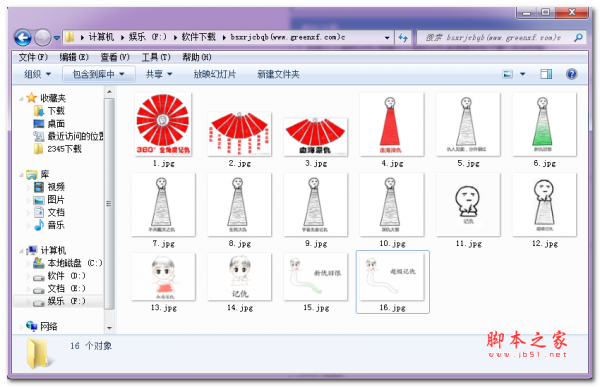Collapse the 计算机 tree node

pos(21,251)
